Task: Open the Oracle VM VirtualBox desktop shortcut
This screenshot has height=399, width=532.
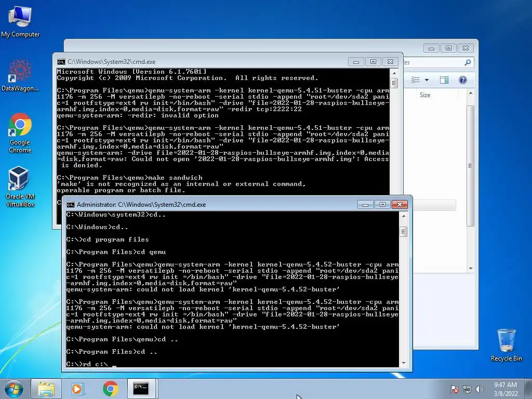Action: (x=20, y=187)
